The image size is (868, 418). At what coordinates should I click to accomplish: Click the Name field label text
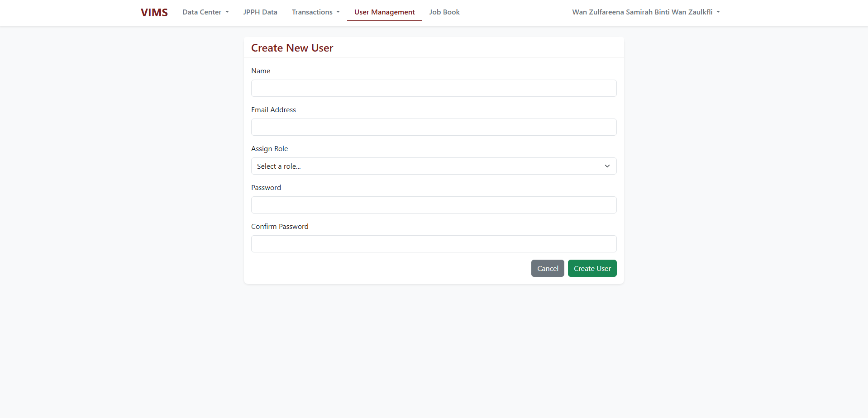[261, 71]
